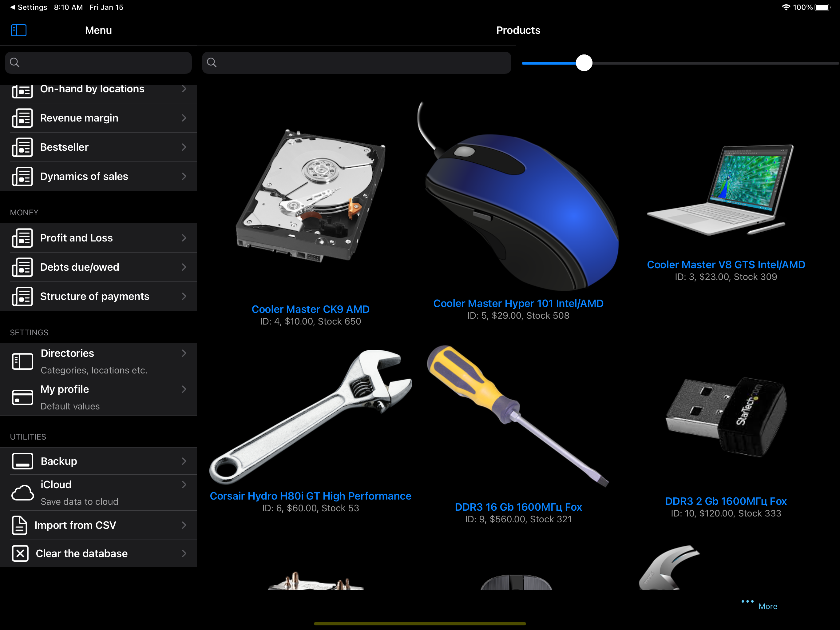Click the Profit and Loss report icon
The height and width of the screenshot is (630, 840).
(x=22, y=238)
